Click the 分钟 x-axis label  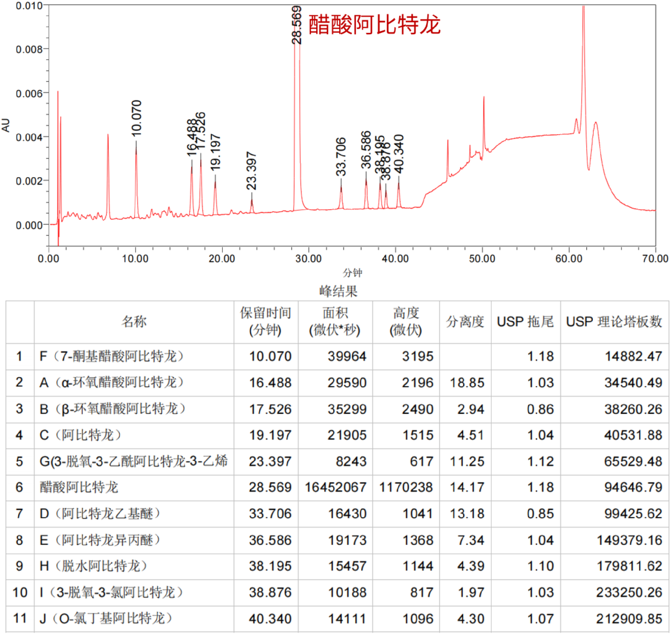coord(352,273)
